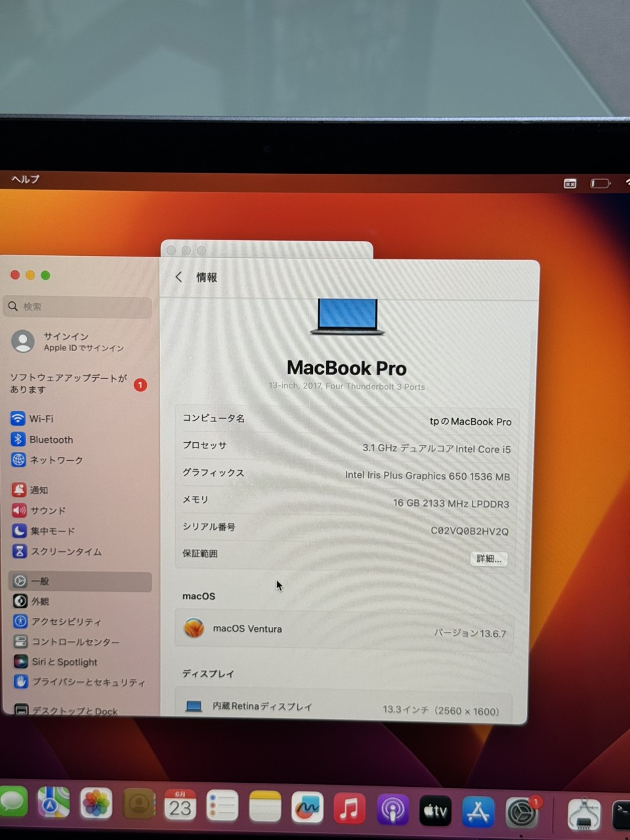
Task: Select サウンド (Sound) settings
Action: pos(48,511)
